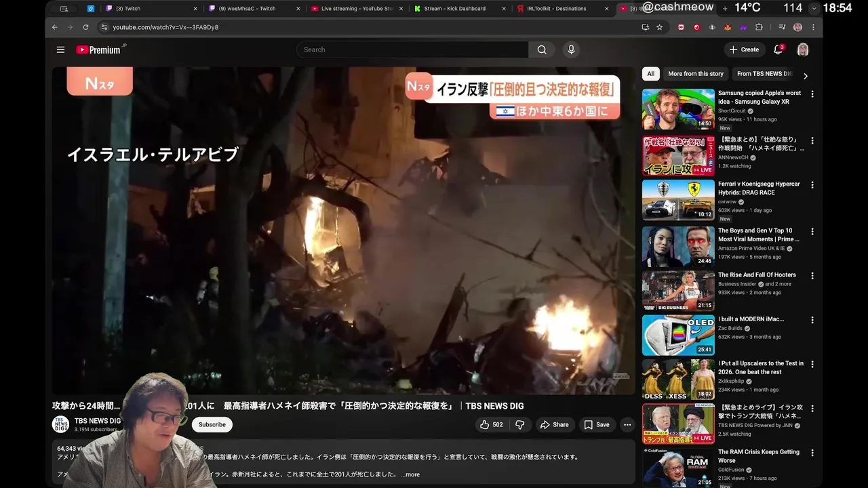
Task: Open options for RAM Crisis video
Action: point(812,453)
